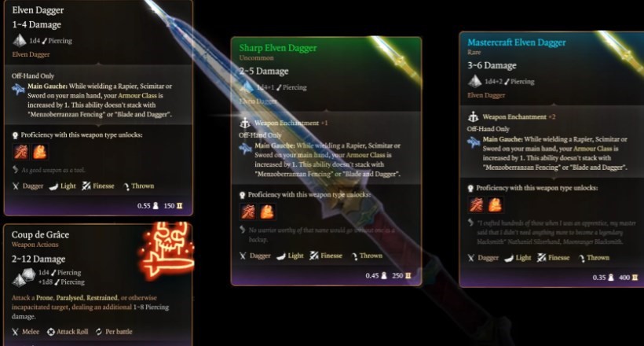This screenshot has width=644, height=346.
Task: Click the Coup de Grâce flaming skull icon
Action: pyautogui.click(x=166, y=250)
